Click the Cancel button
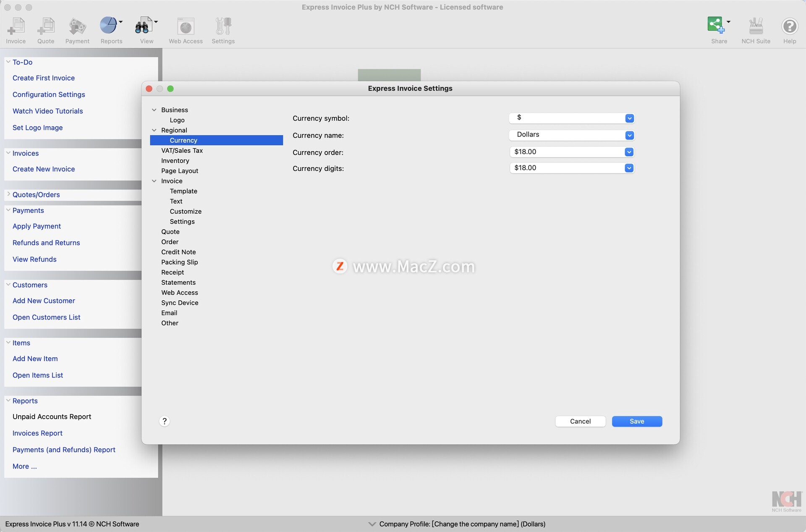Screen dimensions: 806x532 pos(580,421)
